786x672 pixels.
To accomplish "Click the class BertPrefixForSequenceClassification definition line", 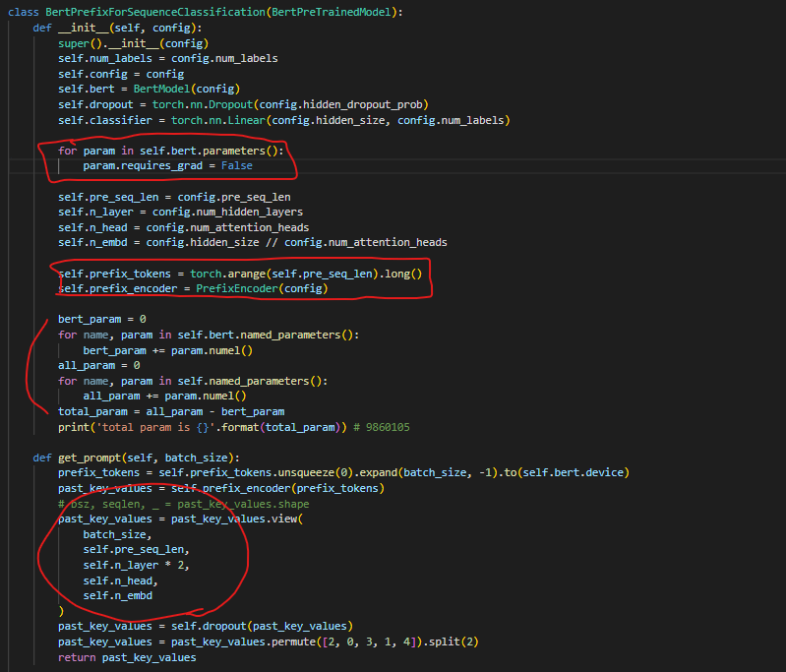I will (205, 12).
